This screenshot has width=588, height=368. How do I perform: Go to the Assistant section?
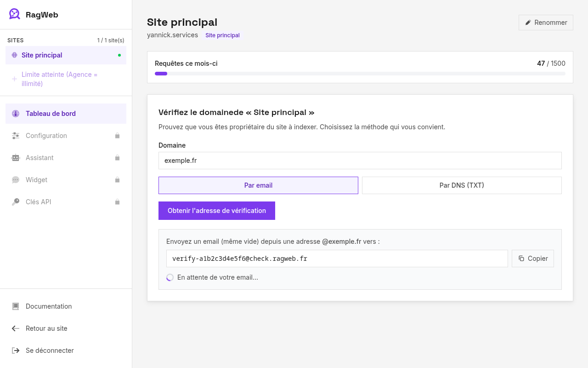66,158
